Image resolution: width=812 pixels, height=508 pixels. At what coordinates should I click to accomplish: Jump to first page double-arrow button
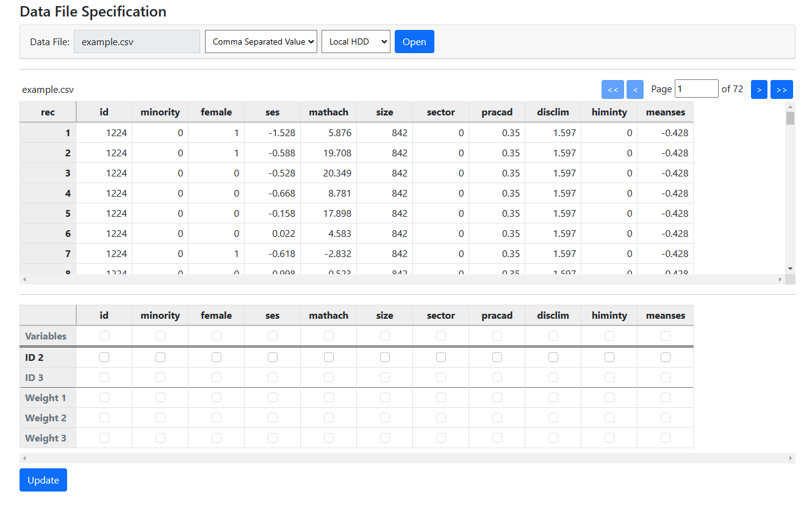click(x=613, y=89)
